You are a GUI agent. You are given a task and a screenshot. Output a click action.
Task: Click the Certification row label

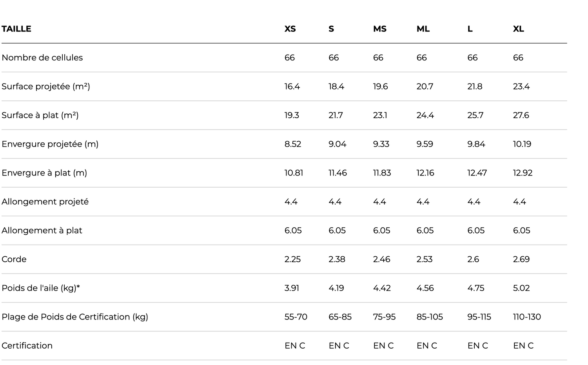click(x=27, y=346)
